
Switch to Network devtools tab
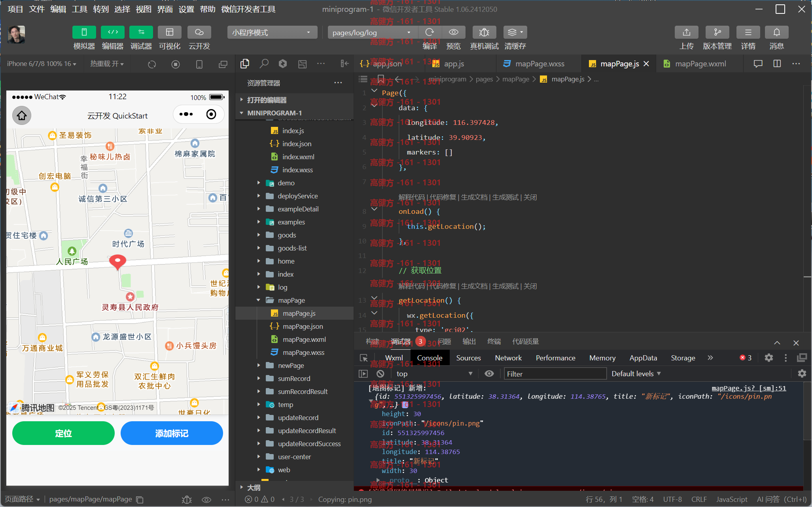tap(508, 358)
